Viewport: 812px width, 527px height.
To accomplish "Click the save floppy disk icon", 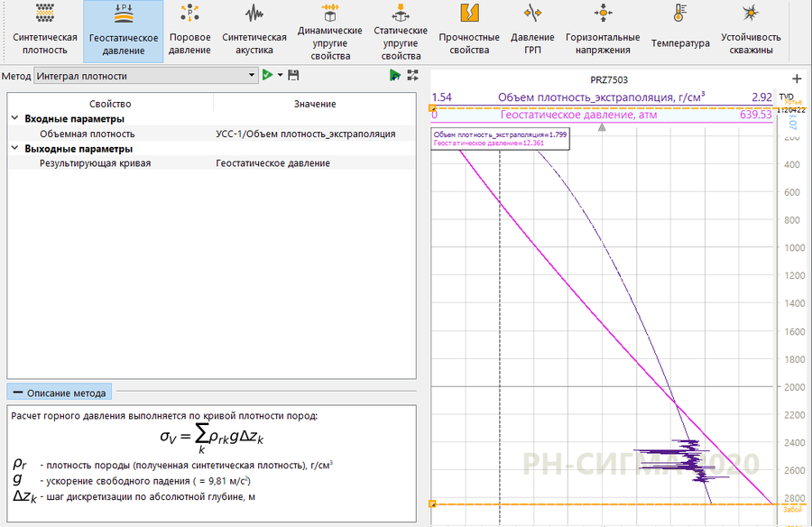I will 293,76.
